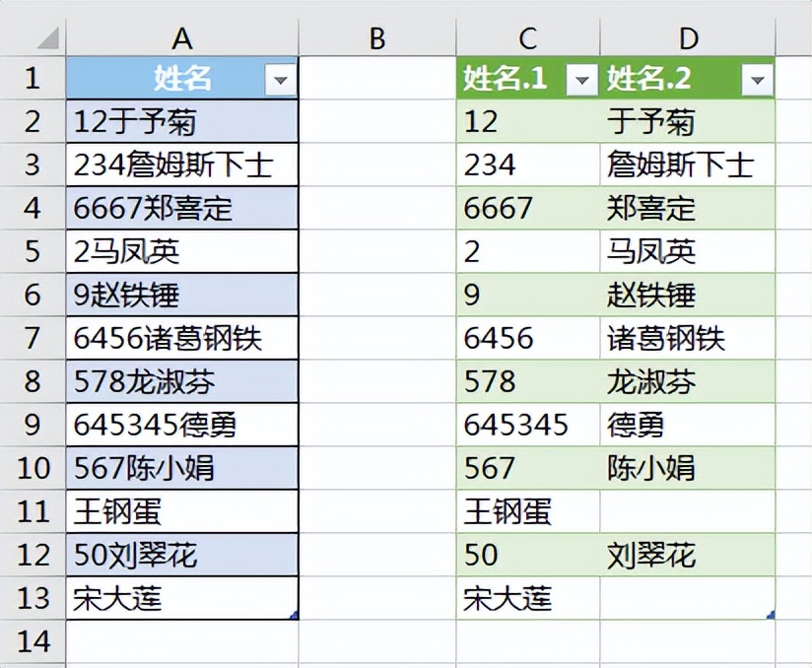
Task: Click cell containing 645345德勇
Action: point(182,426)
